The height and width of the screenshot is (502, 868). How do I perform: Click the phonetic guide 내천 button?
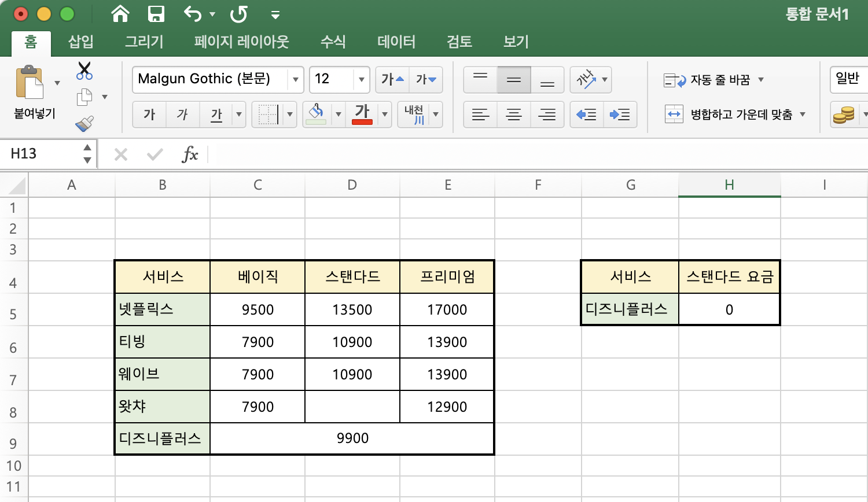pos(414,115)
